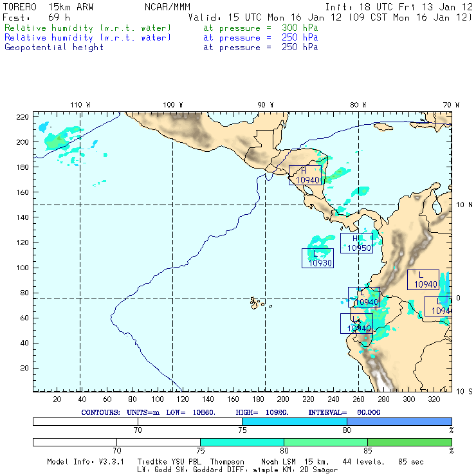This screenshot has width=476, height=476.
Task: Click the 'H 10950' height label box
Action: point(357,243)
